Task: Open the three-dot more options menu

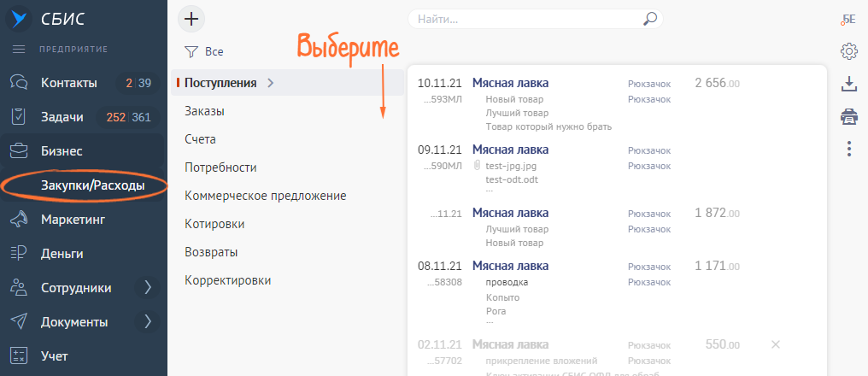Action: [x=848, y=150]
